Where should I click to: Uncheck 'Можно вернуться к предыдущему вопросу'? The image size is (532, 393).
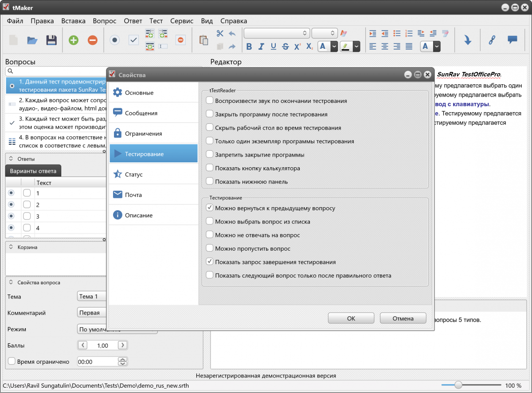(210, 208)
